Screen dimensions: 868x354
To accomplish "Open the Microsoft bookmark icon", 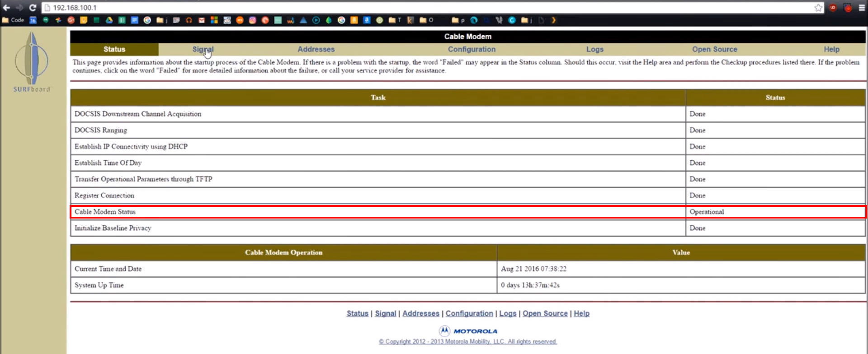I will pos(214,20).
